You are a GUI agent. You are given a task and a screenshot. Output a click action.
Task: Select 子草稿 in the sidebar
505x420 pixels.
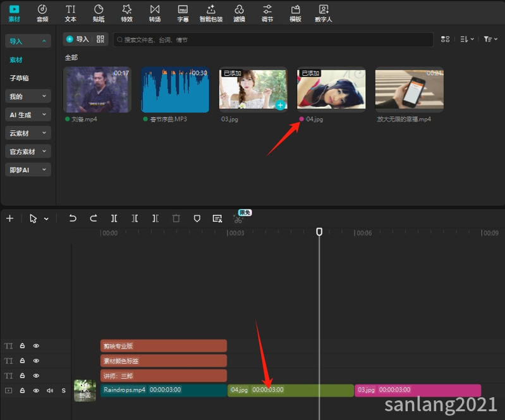(x=20, y=78)
